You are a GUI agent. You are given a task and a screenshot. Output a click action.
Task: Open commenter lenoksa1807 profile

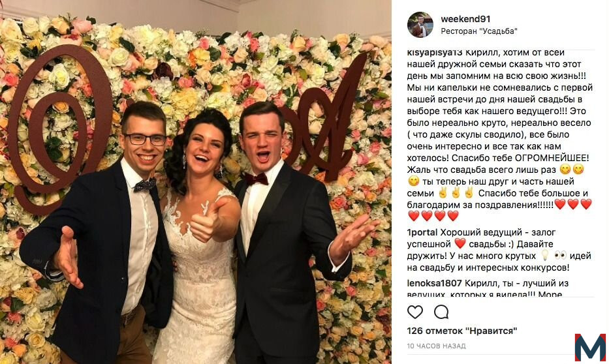(x=434, y=283)
